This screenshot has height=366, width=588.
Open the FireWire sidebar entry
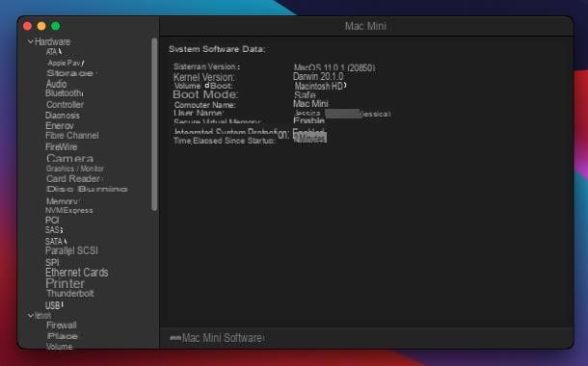[x=62, y=146]
